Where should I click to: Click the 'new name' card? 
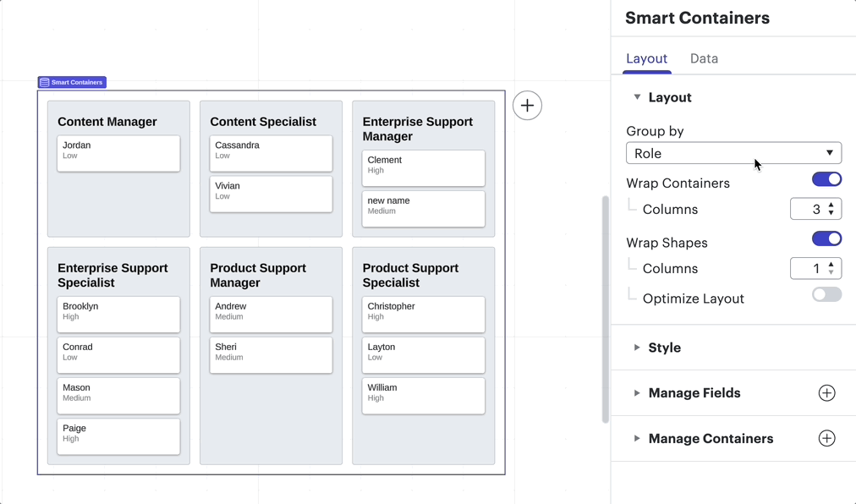[423, 208]
